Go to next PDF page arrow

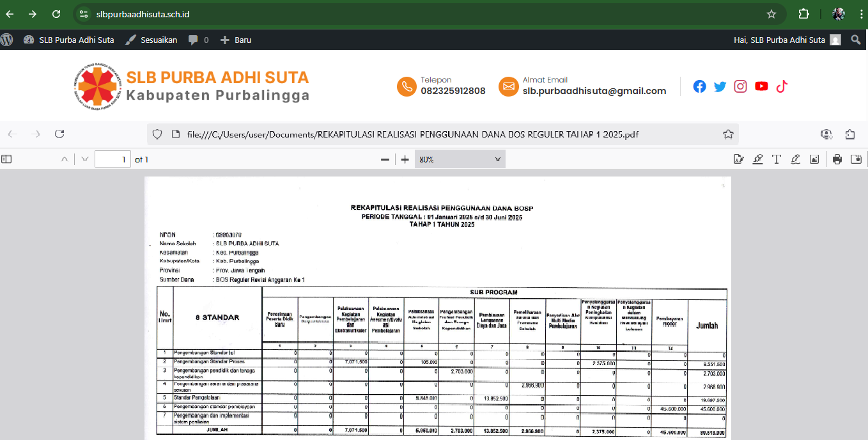(x=84, y=159)
